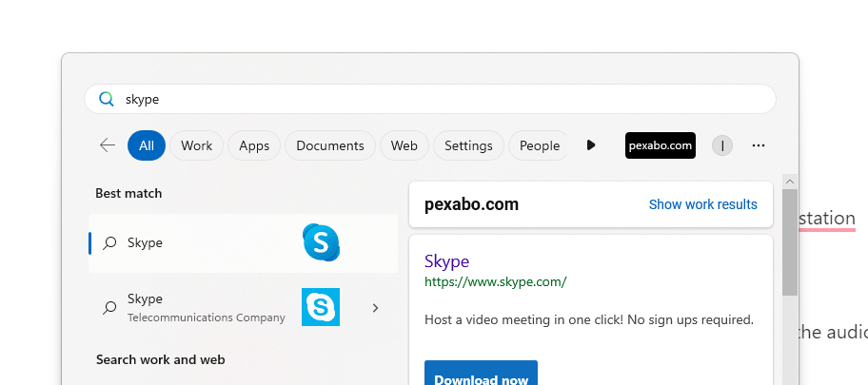Open the user account avatar icon
The image size is (868, 385).
(721, 145)
